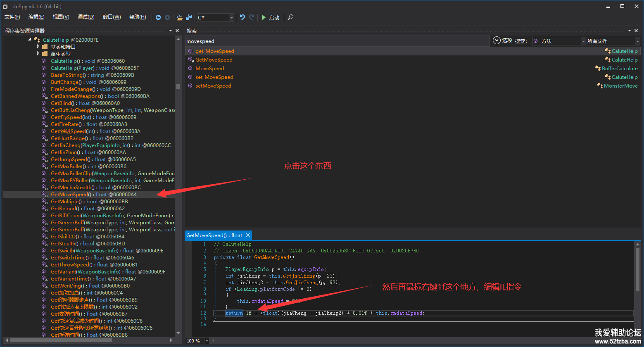
Task: Switch to the GetMoveSpeed() : float tab
Action: (x=214, y=235)
